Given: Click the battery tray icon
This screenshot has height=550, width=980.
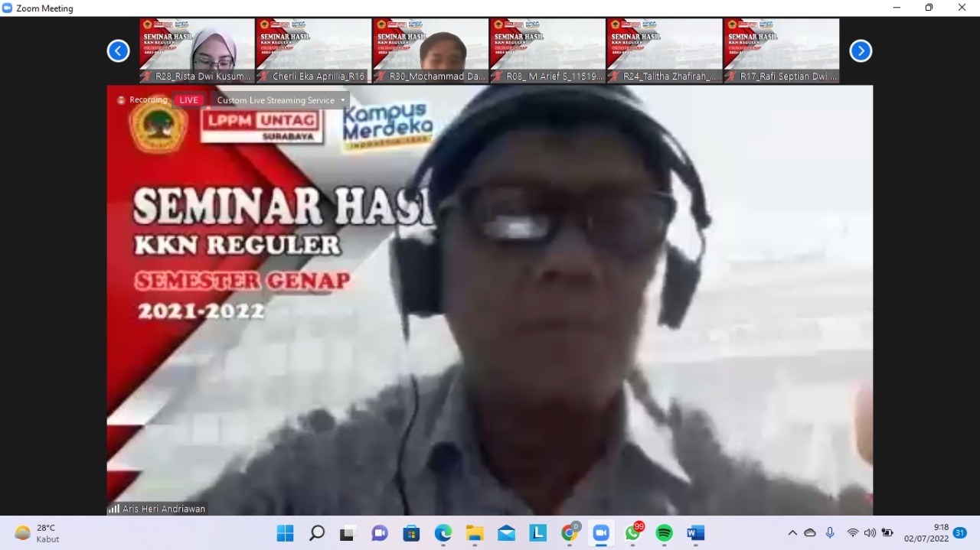Looking at the screenshot, I should [x=887, y=533].
